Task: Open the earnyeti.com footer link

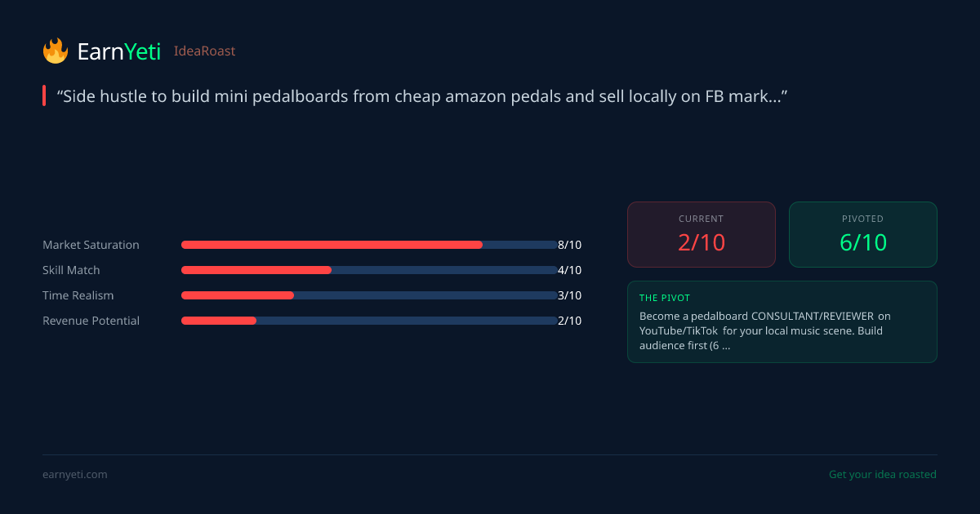Action: [x=74, y=474]
